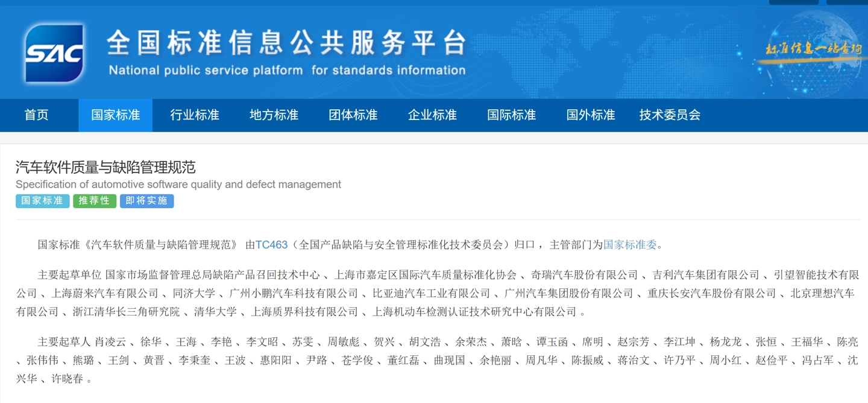Screen dimensions: 868x403
Task: Go to the 首页 nav item
Action: (x=36, y=115)
